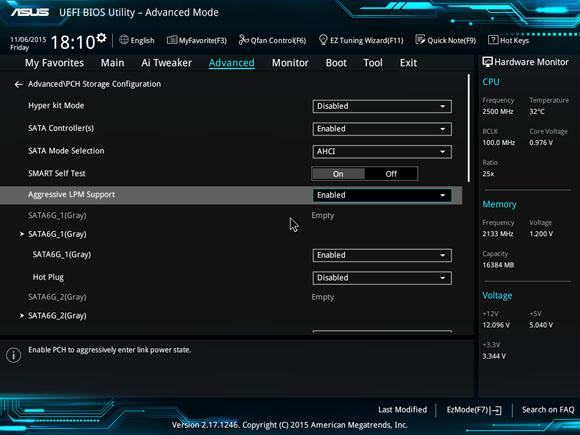Click the Empty status for SATA6G_1(Gray)
This screenshot has height=435, width=580.
click(x=323, y=216)
